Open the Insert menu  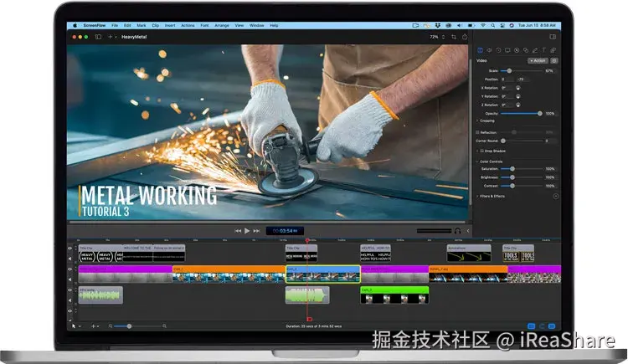(170, 25)
